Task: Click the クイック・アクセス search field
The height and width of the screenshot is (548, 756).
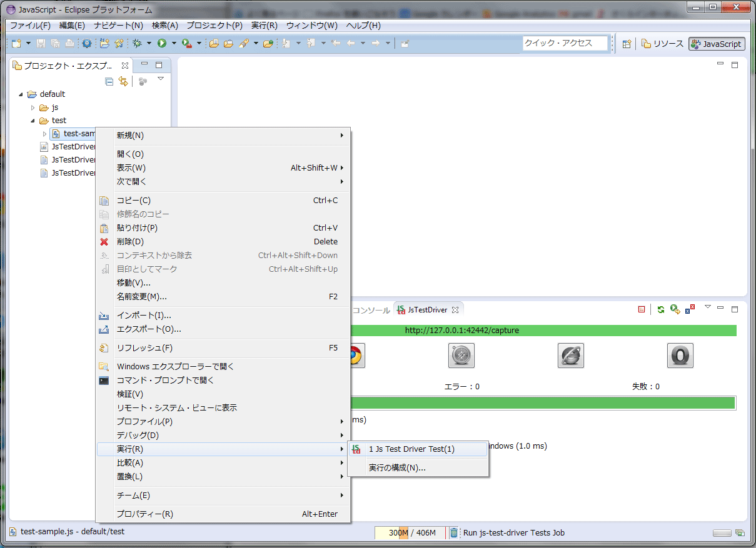Action: click(565, 43)
